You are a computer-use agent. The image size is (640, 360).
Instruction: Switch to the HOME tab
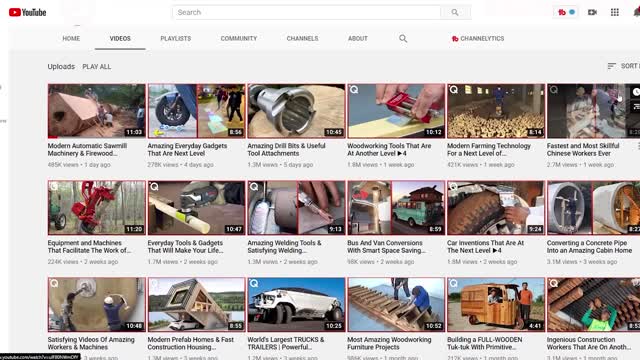point(71,38)
